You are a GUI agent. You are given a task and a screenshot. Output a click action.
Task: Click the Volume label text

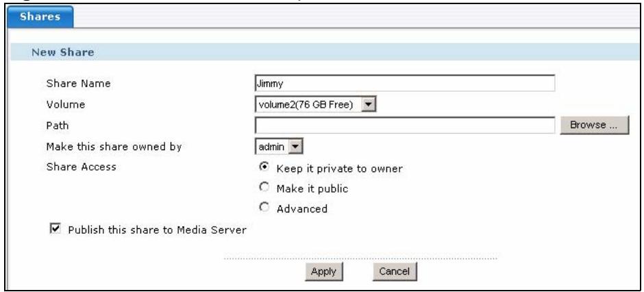coord(66,104)
